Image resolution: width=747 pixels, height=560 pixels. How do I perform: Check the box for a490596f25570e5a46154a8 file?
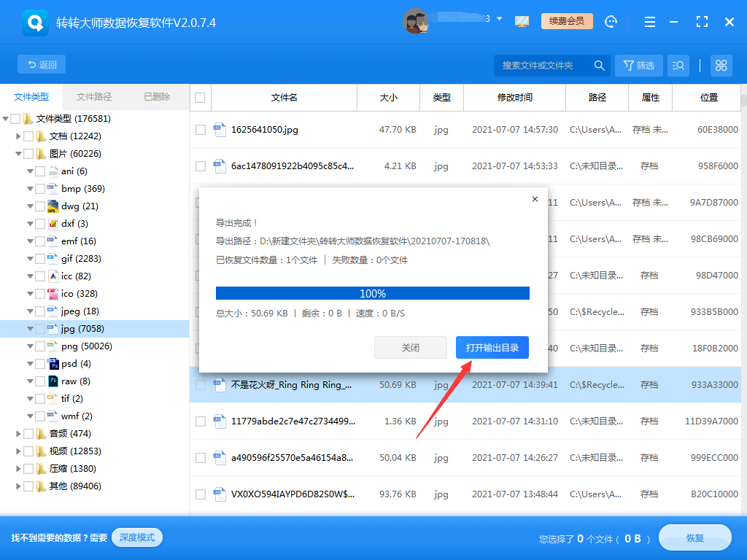[x=201, y=458]
